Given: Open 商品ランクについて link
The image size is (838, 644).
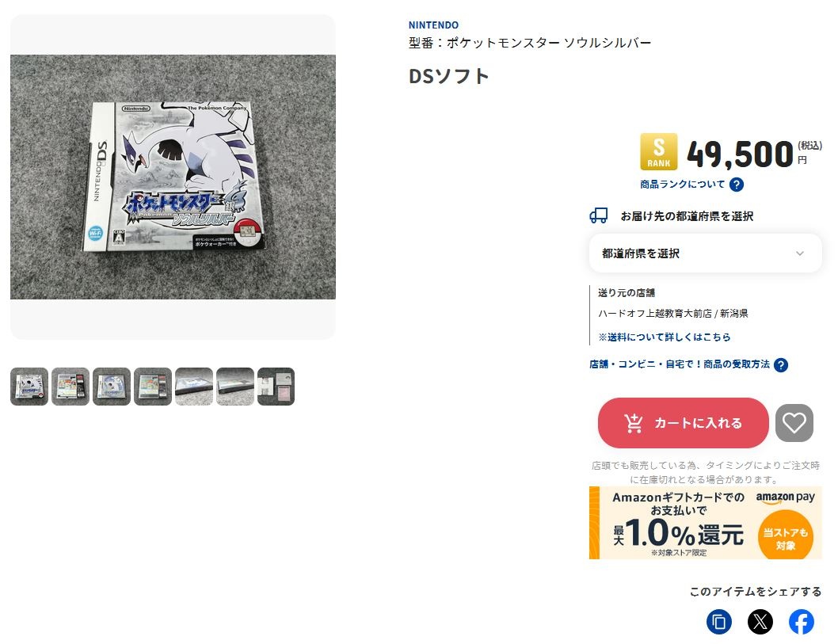Looking at the screenshot, I should click(683, 185).
